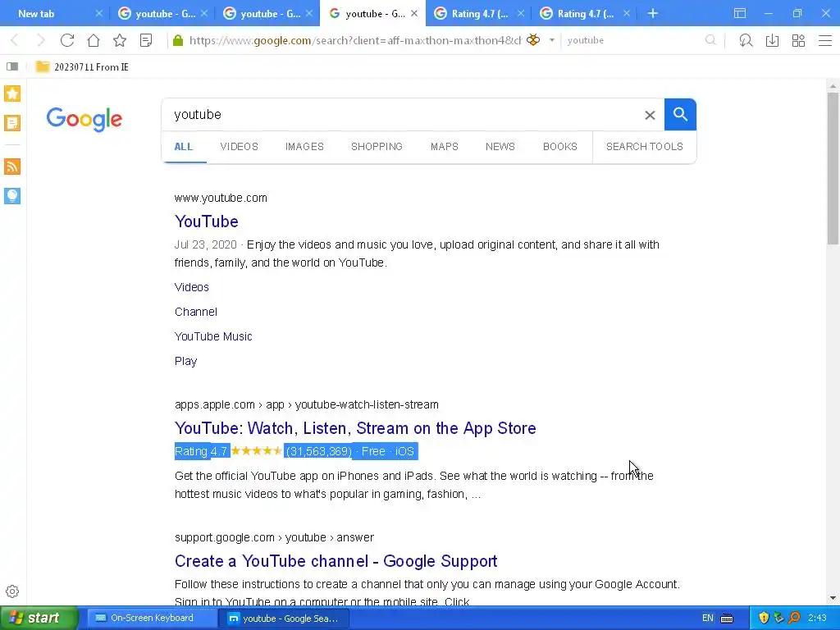Select the MAPS results filter
Image resolution: width=840 pixels, height=630 pixels.
pyautogui.click(x=444, y=146)
